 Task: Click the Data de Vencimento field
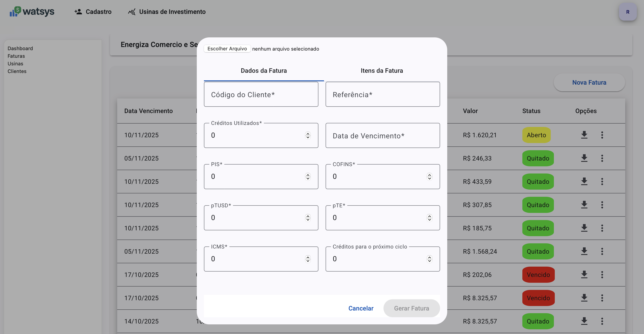click(383, 136)
